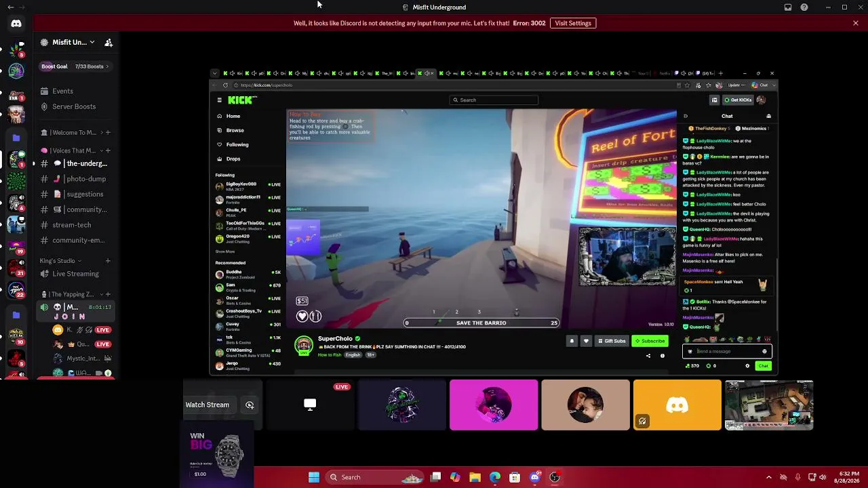This screenshot has width=868, height=488.
Task: Add a channel to the Voices category
Action: pyautogui.click(x=108, y=150)
